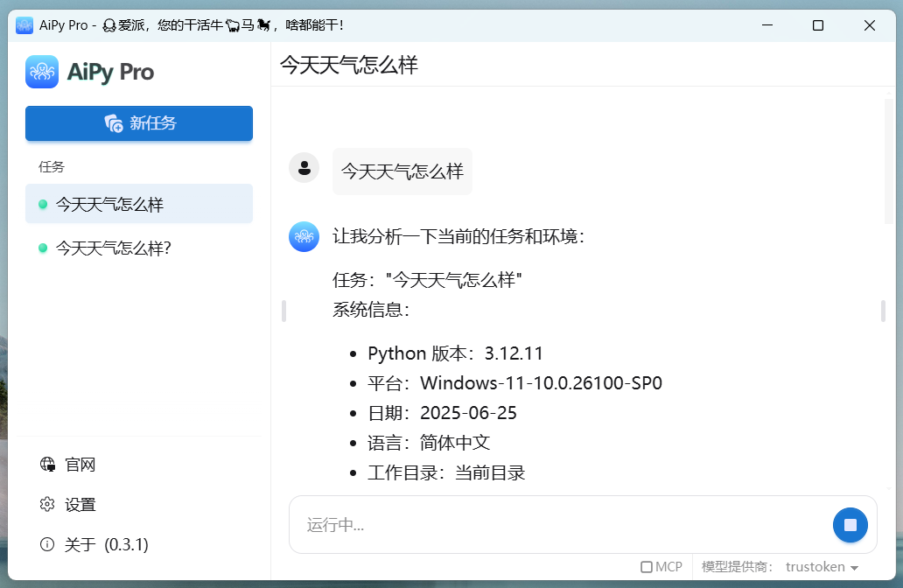Open 关于 (0.3.1) about info
903x588 pixels.
[94, 544]
